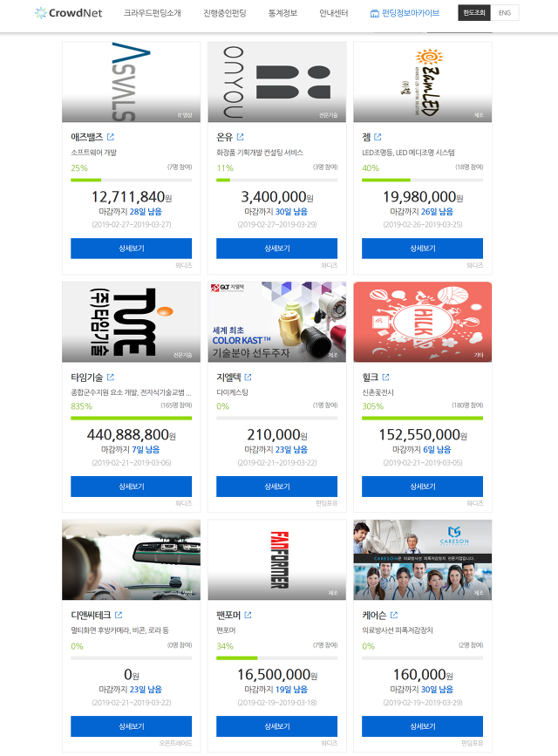Click description 의료방사선 피폭저감장치

pyautogui.click(x=398, y=630)
